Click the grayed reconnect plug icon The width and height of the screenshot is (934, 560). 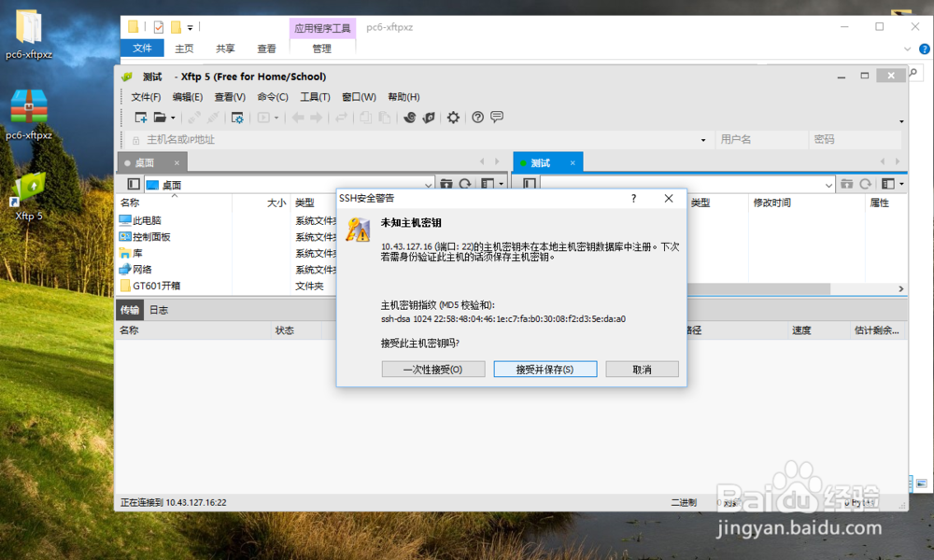tap(194, 118)
